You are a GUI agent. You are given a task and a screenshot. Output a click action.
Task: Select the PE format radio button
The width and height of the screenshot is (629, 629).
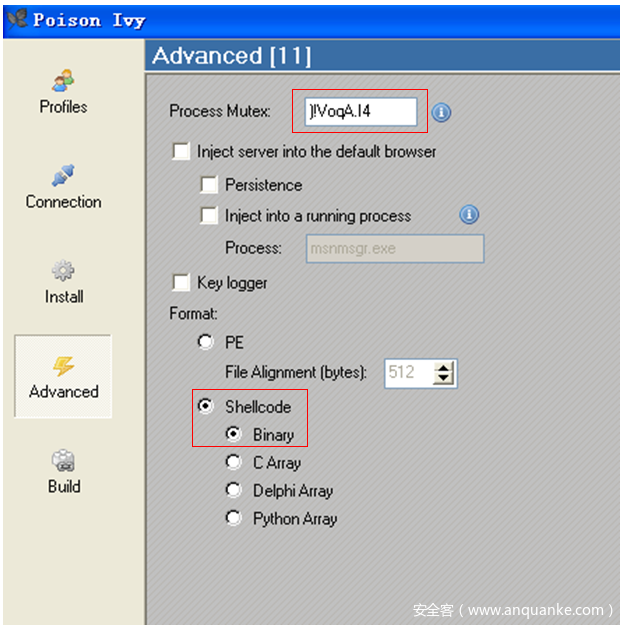point(206,342)
